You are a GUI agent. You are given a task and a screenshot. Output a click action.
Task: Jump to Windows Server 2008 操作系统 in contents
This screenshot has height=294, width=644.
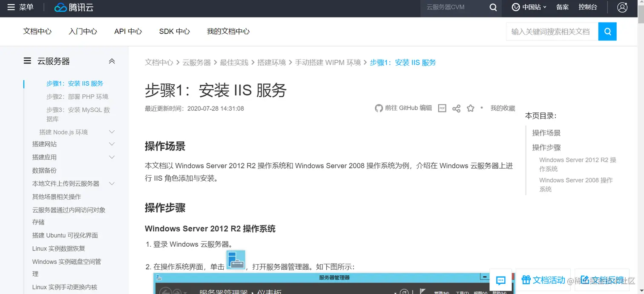coord(576,184)
